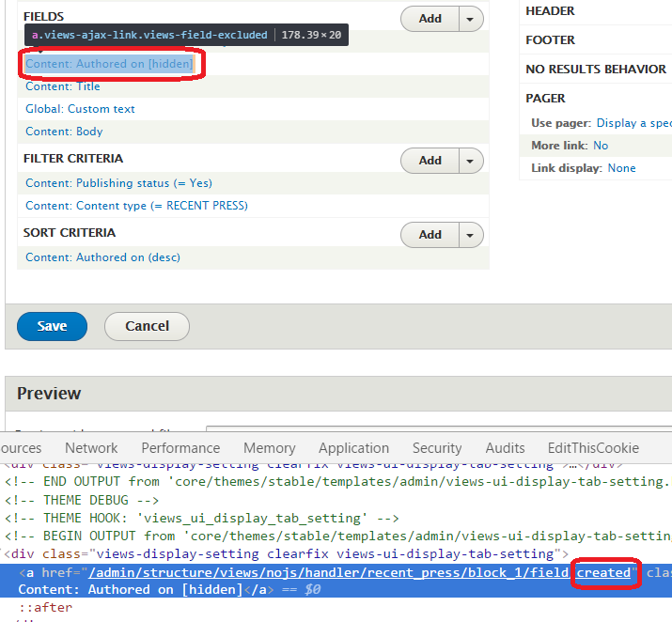Edit the Publishing status filter
Viewport: 672px width, 622px height.
[118, 183]
